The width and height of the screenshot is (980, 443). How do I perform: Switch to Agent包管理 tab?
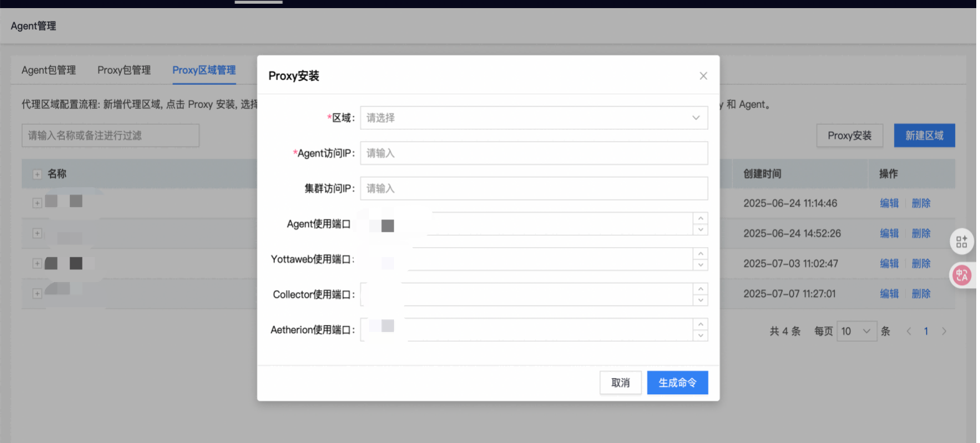(x=49, y=70)
